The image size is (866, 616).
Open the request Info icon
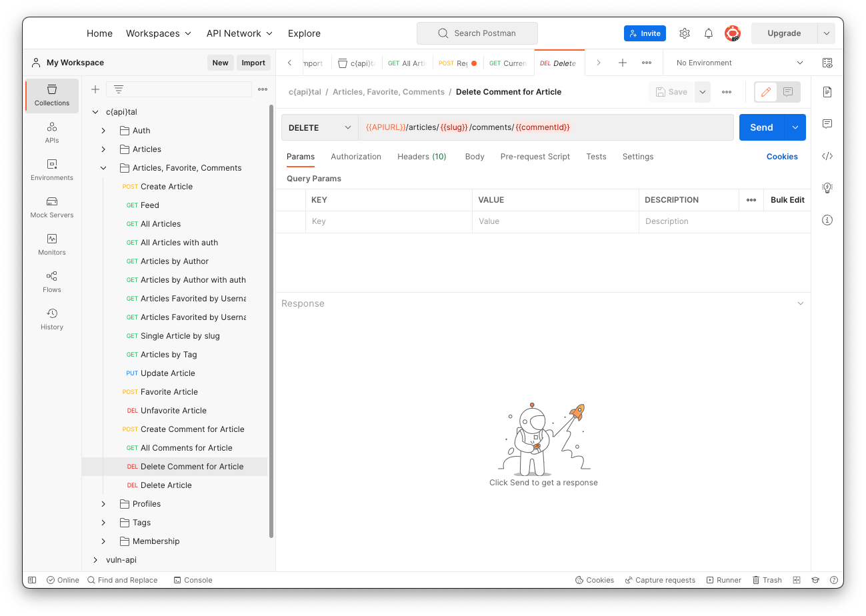point(827,220)
